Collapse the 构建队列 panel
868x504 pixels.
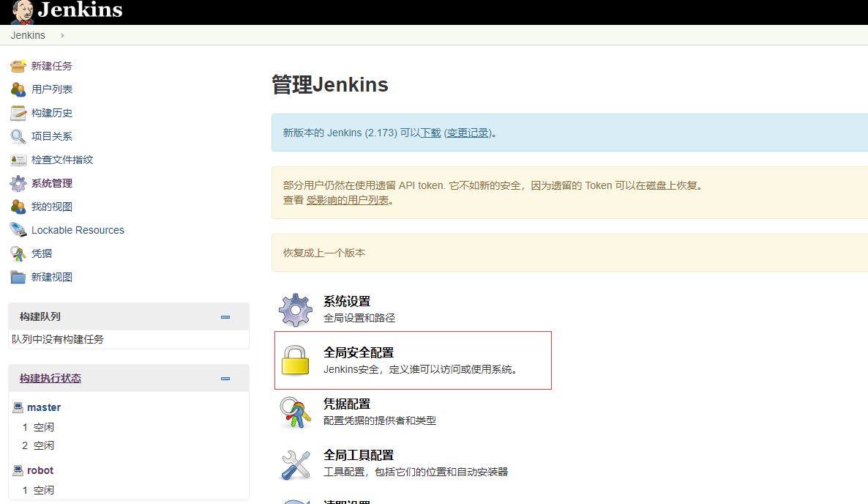tap(225, 317)
